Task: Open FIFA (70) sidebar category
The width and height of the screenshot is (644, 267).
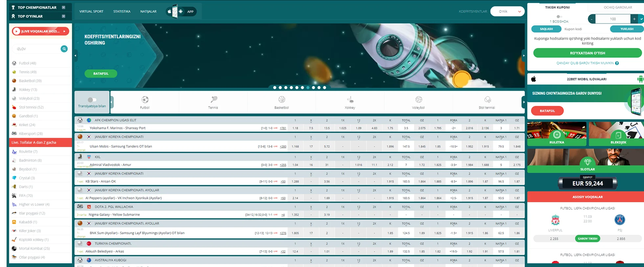Action: (x=26, y=196)
